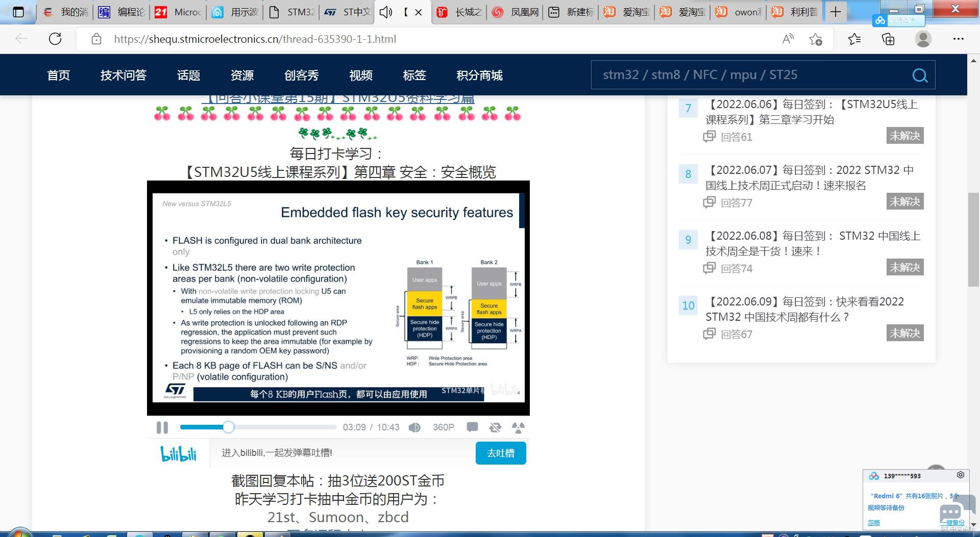Open 视频 in the navigation bar
Screen dimensions: 980x537
(361, 75)
